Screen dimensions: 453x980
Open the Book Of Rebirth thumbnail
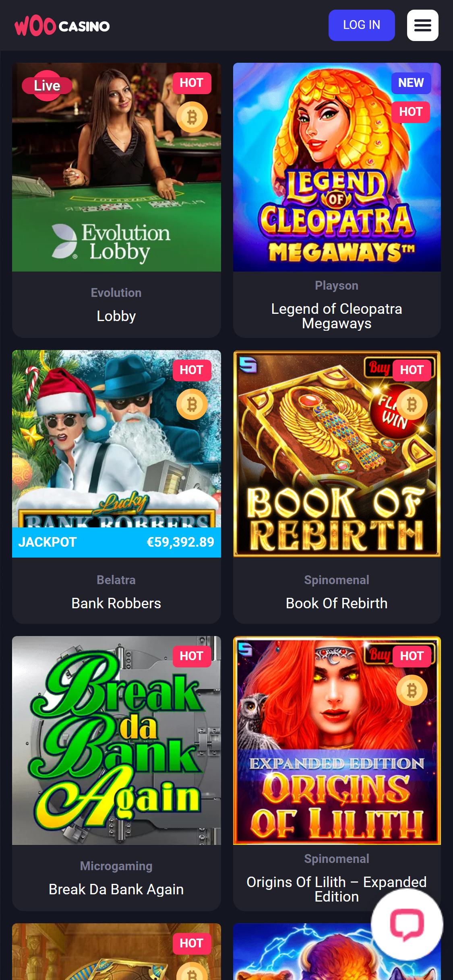pyautogui.click(x=337, y=454)
